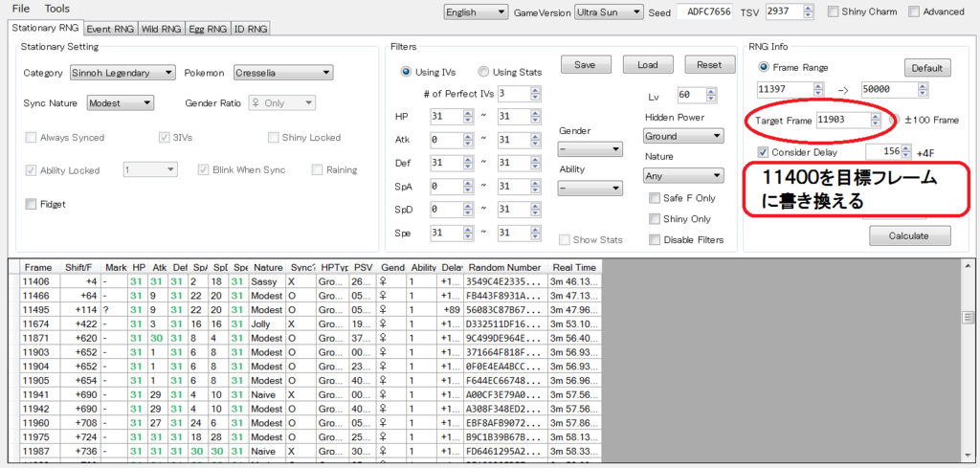Click the Lv 60 level field
Image resolution: width=980 pixels, height=468 pixels.
698,96
